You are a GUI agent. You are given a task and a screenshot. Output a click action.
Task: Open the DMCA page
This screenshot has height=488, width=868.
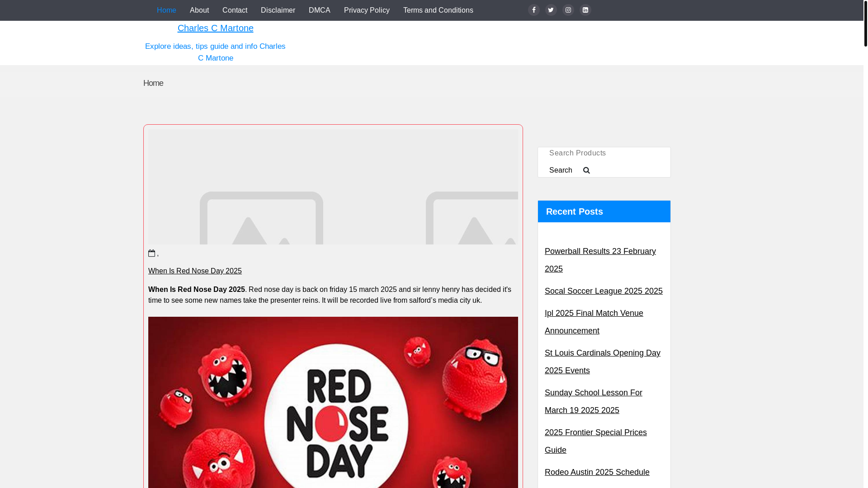click(320, 10)
